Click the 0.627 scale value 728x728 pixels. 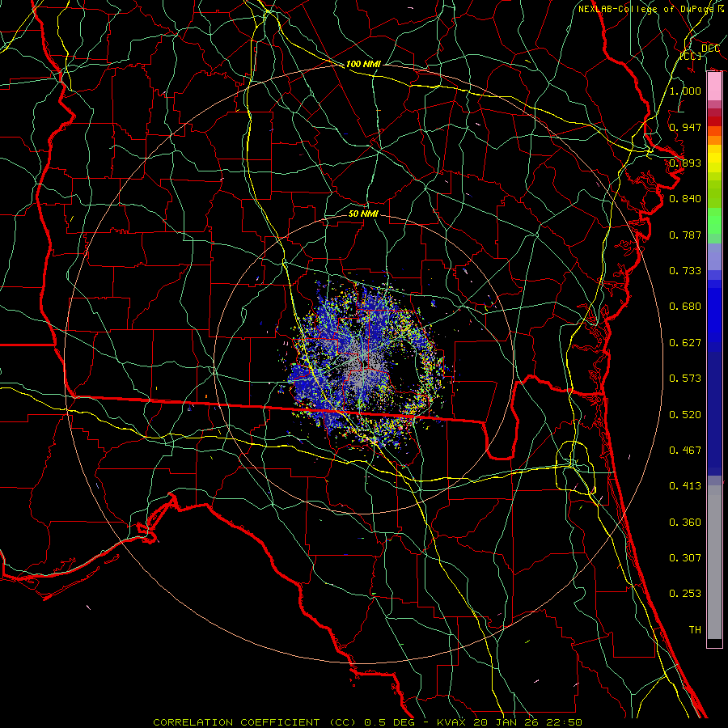tap(685, 343)
